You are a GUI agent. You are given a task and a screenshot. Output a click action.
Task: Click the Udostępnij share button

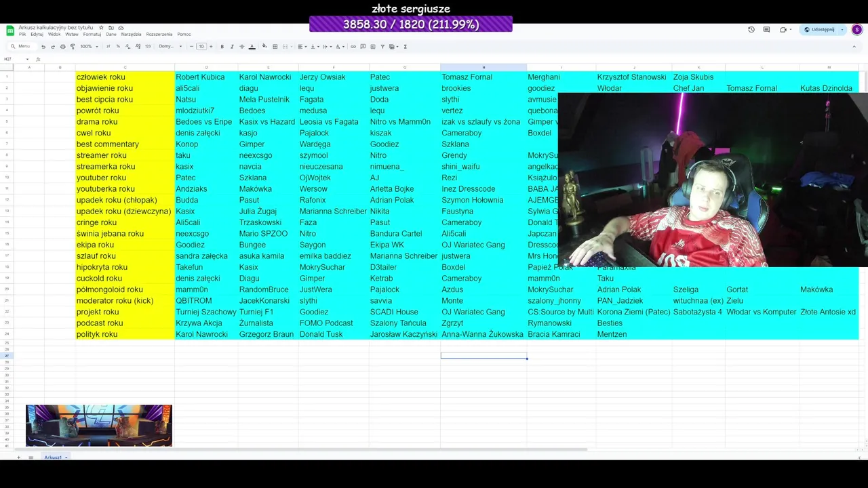[x=819, y=30]
